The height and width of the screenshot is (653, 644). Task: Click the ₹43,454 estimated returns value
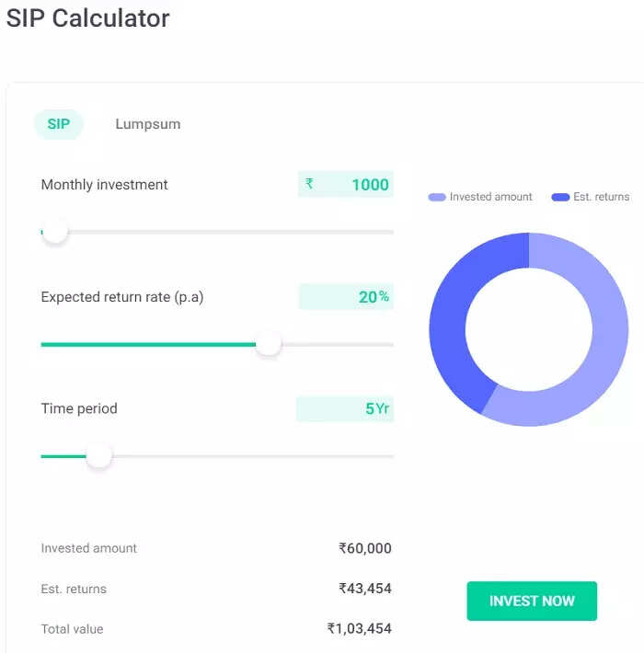365,589
